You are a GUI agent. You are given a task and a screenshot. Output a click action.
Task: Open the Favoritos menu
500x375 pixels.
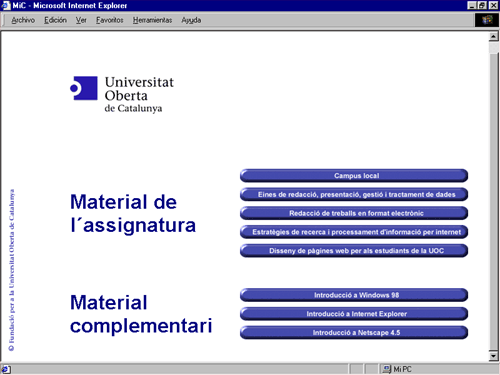(110, 20)
